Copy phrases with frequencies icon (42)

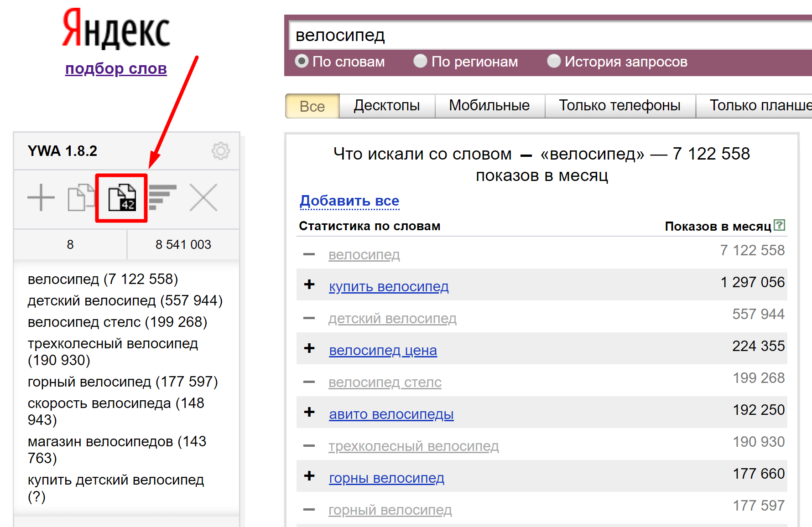coord(122,197)
